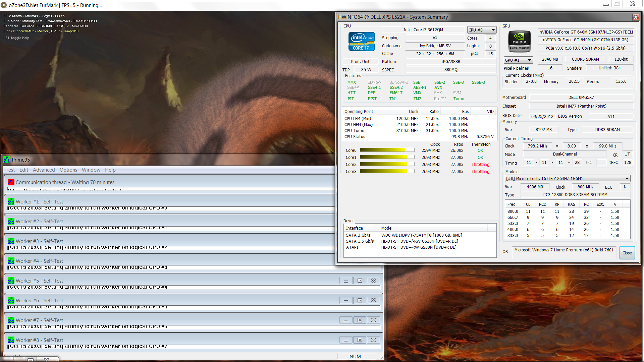644x362 pixels.
Task: Click the CPU Turbo operating point row
Action: [x=419, y=131]
